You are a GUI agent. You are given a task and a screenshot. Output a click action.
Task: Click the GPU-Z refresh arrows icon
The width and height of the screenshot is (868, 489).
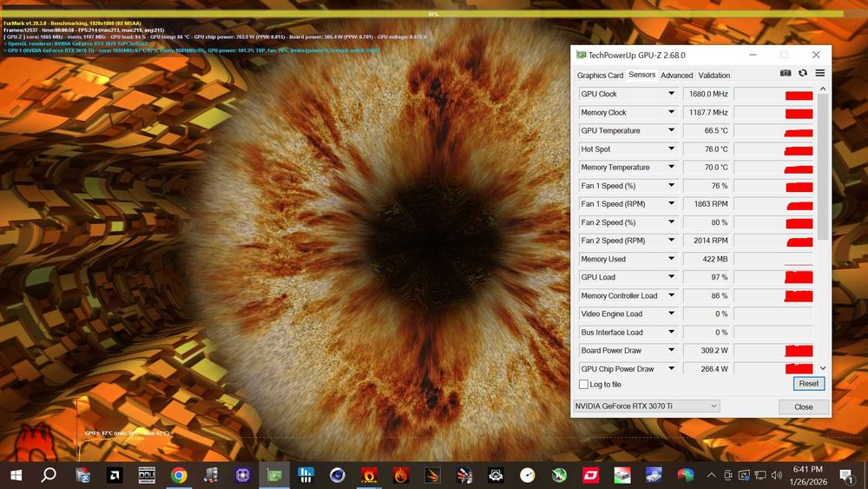coord(803,73)
